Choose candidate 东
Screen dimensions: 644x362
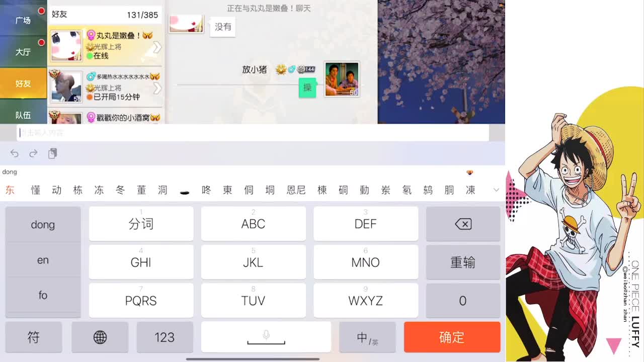point(10,190)
